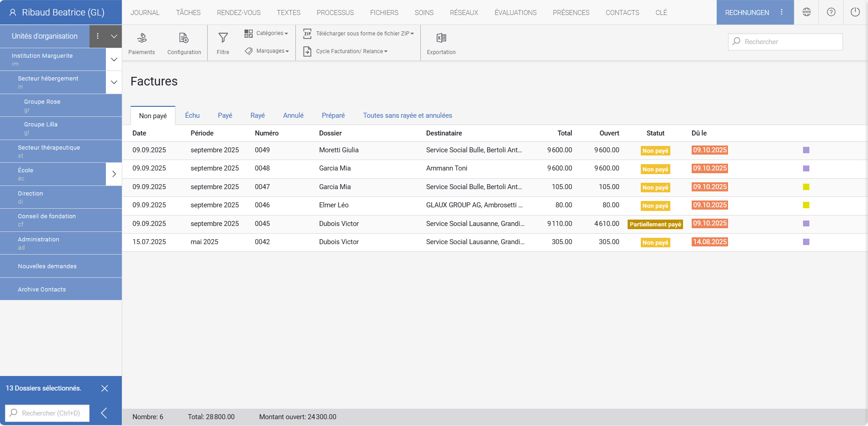This screenshot has height=426, width=868.
Task: Expand the École unit chevron
Action: [x=114, y=174]
